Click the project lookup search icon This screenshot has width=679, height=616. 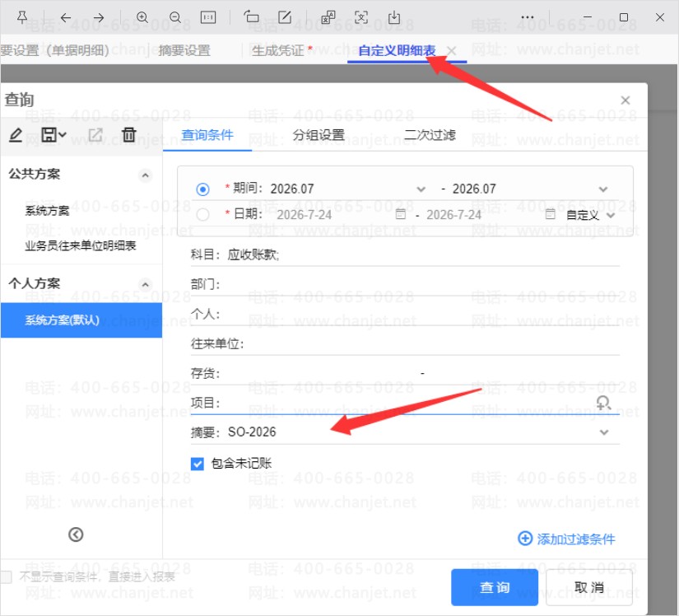point(603,403)
